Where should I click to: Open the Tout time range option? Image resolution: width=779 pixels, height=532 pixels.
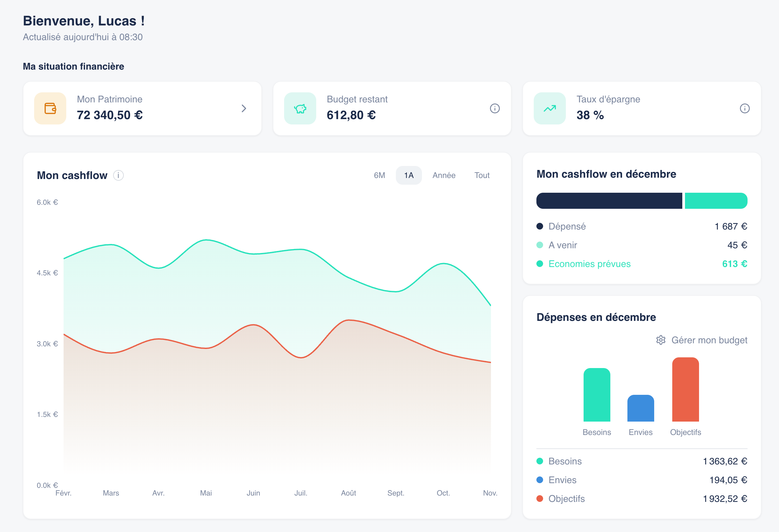pos(482,175)
